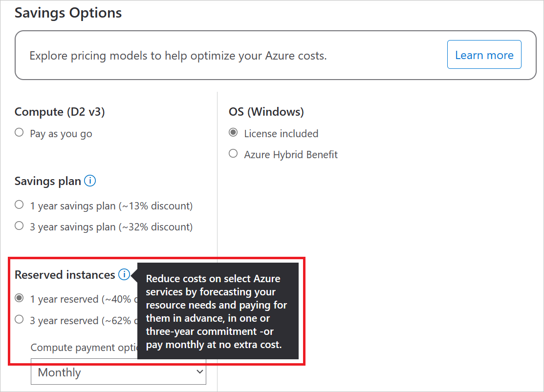The width and height of the screenshot is (544, 392).
Task: Choose 1 year savings plan with ~13% discount
Action: point(18,204)
